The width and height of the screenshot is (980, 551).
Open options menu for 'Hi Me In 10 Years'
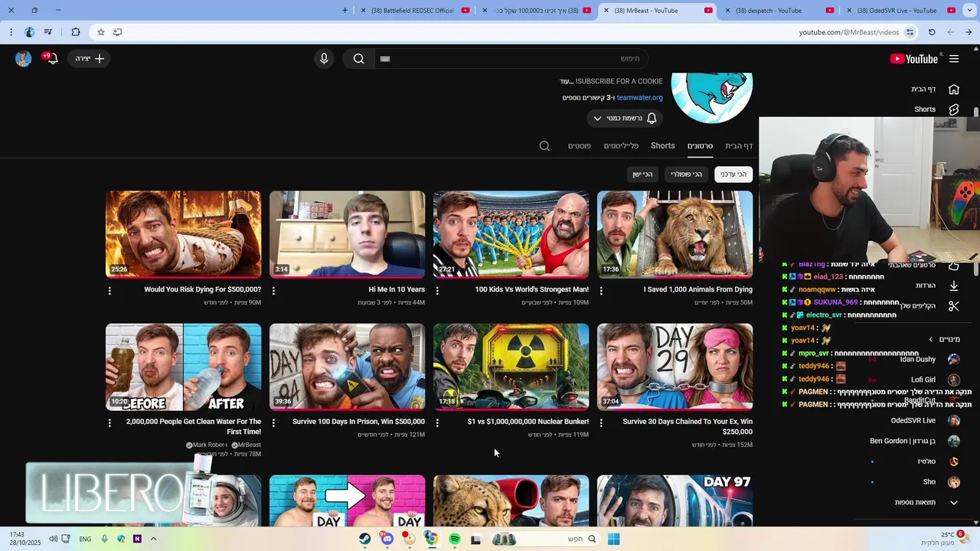273,291
